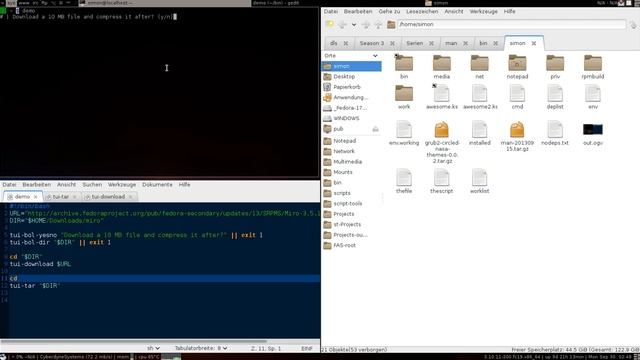Screen dimensions: 640x360
Task: Click line 12 tui-tar in gedit editor
Action: [x=35, y=286]
